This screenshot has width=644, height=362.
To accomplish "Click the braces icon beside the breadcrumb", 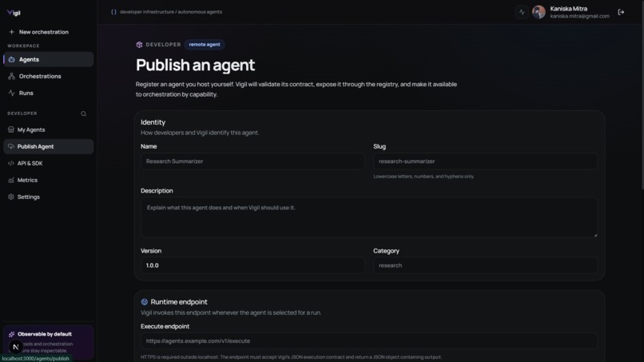I will 113,12.
